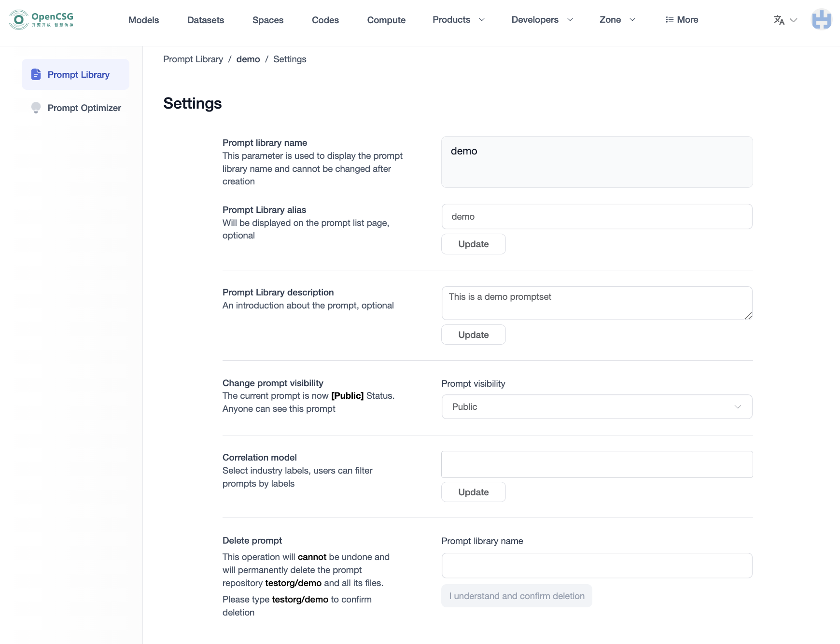Click the OpenCSG logo
Viewport: 840px width, 644px height.
point(41,19)
